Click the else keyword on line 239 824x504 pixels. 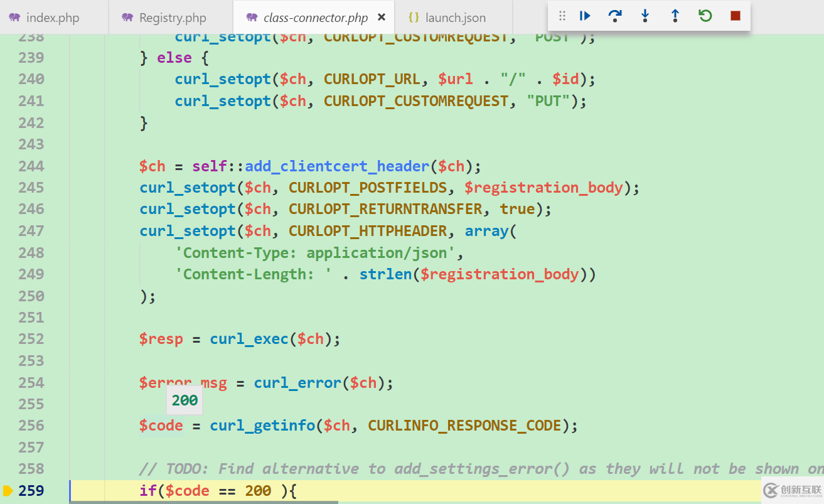pyautogui.click(x=174, y=58)
